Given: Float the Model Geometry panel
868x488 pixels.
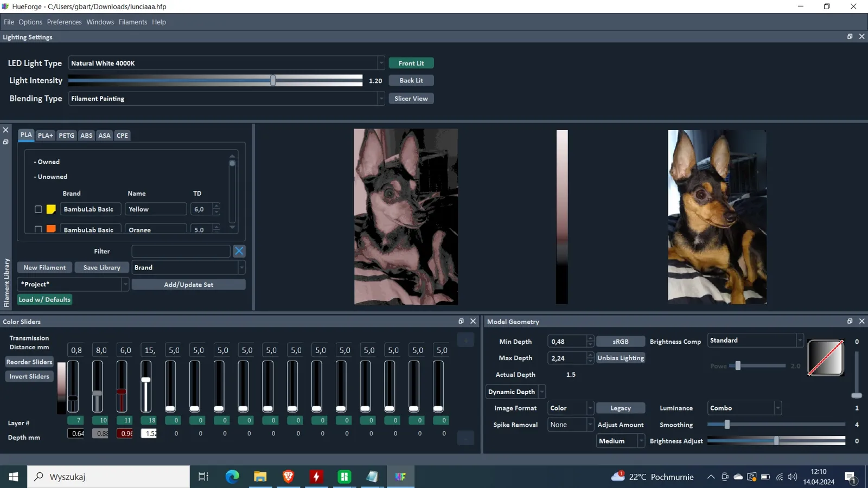Looking at the screenshot, I should pos(850,321).
